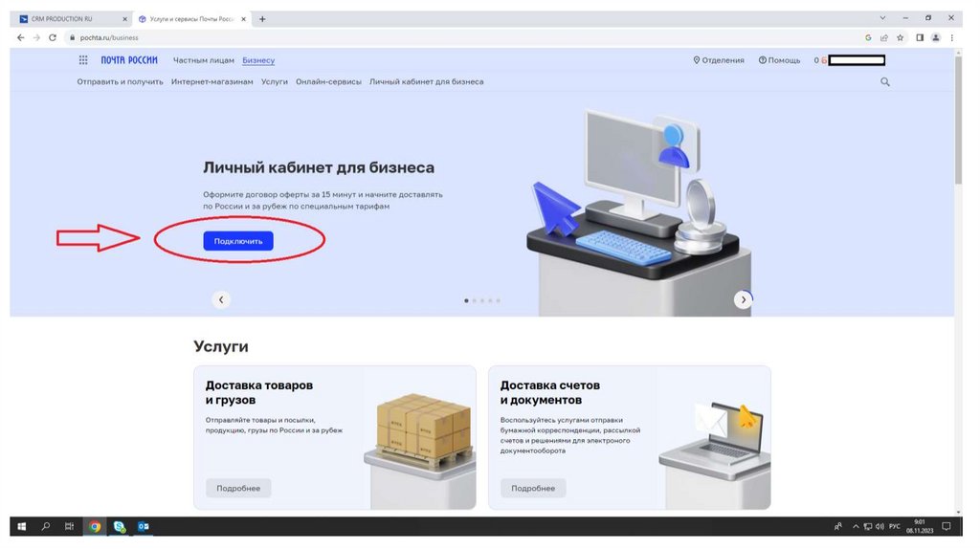
Task: Open the Доставка счетов и документов card title
Action: point(550,392)
